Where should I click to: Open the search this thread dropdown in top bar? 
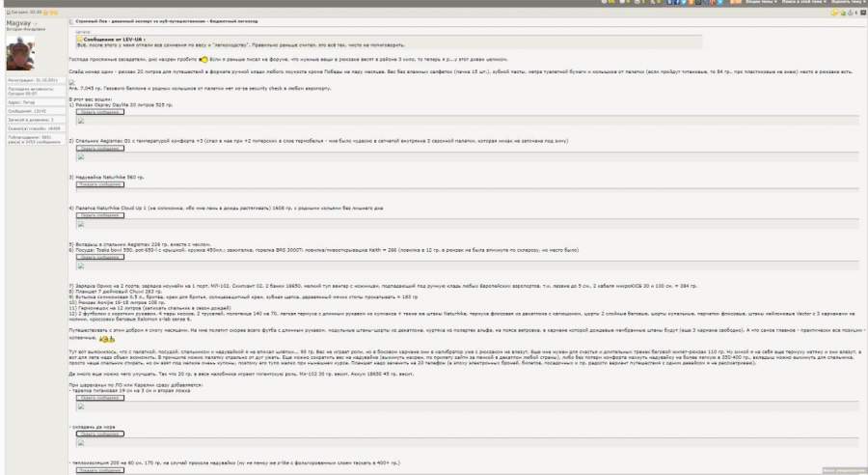(x=803, y=2)
